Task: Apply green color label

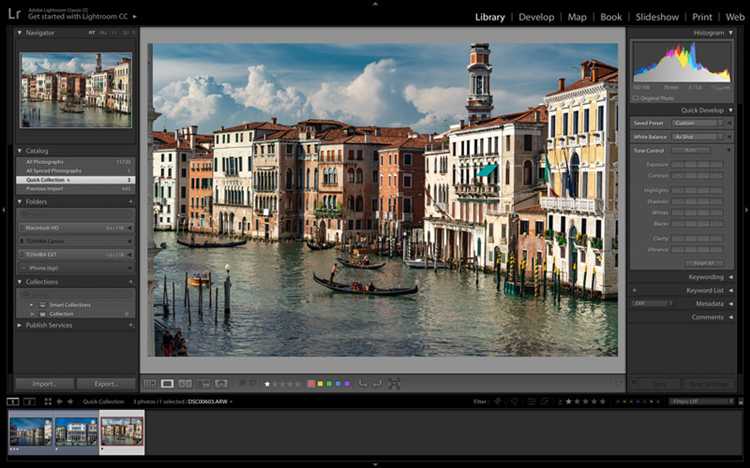Action: tap(329, 384)
